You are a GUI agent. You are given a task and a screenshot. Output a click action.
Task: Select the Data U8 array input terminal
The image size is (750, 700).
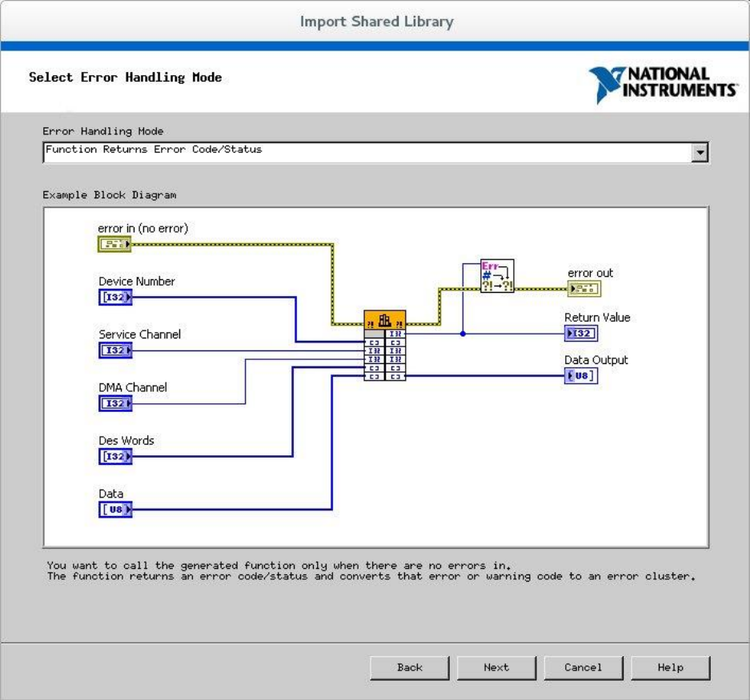pyautogui.click(x=115, y=510)
